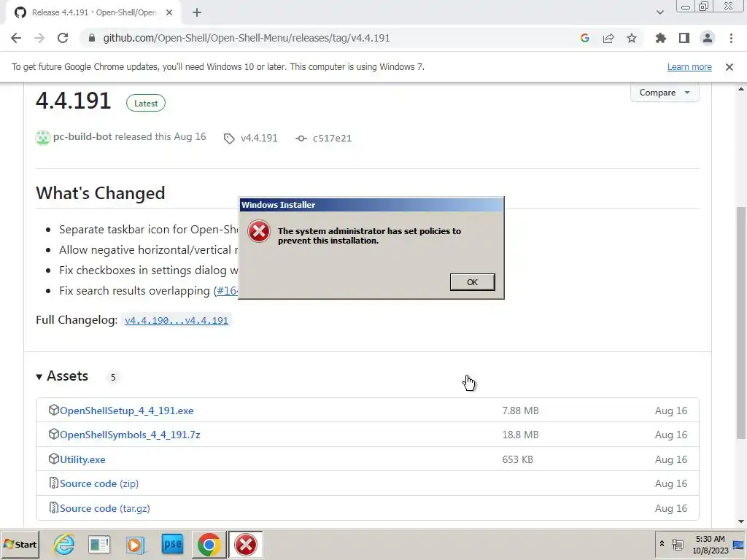Click the 7.88 MB file size text
This screenshot has width=747, height=560.
(x=520, y=411)
